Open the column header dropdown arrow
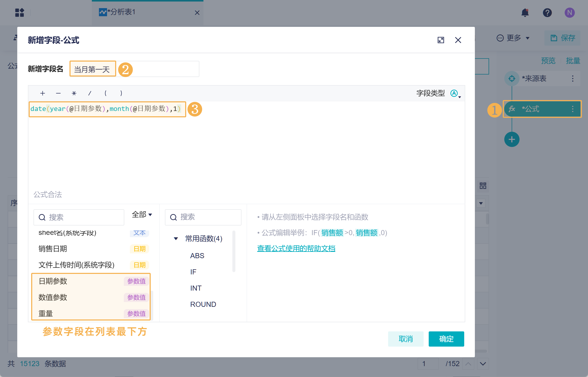This screenshot has height=377, width=588. pos(481,203)
